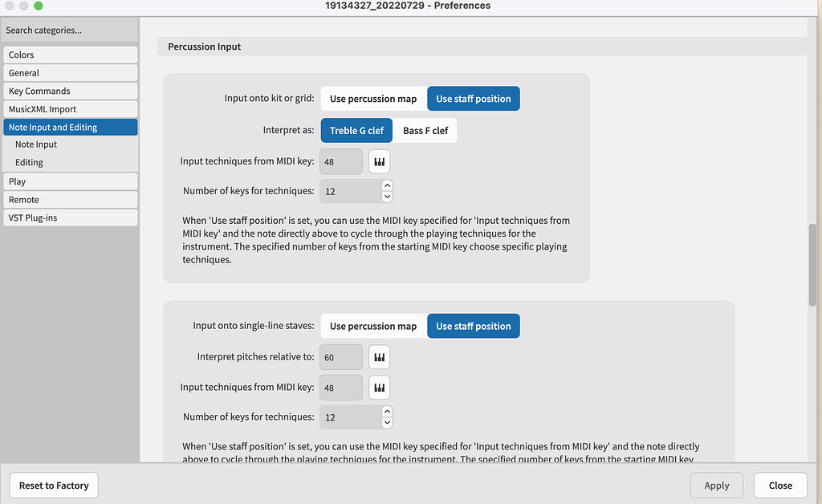This screenshot has width=822, height=504.
Task: Decrement the single-line 'Number of keys for techniques'
Action: pyautogui.click(x=387, y=421)
